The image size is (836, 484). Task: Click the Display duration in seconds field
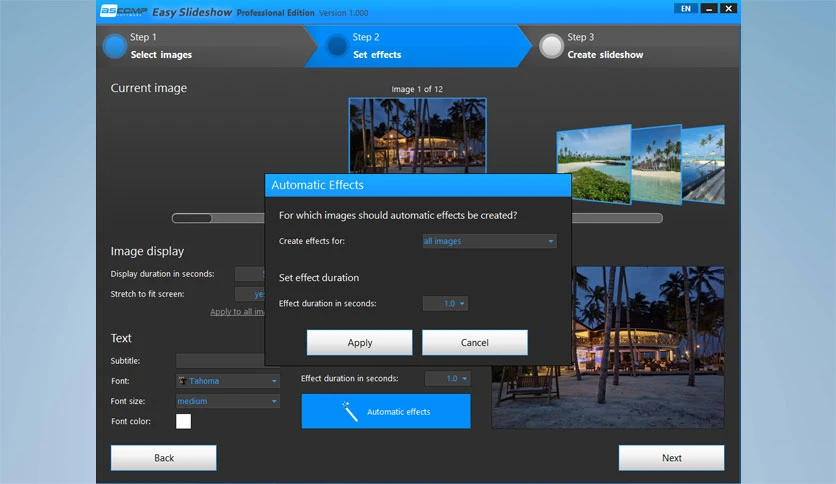click(250, 274)
